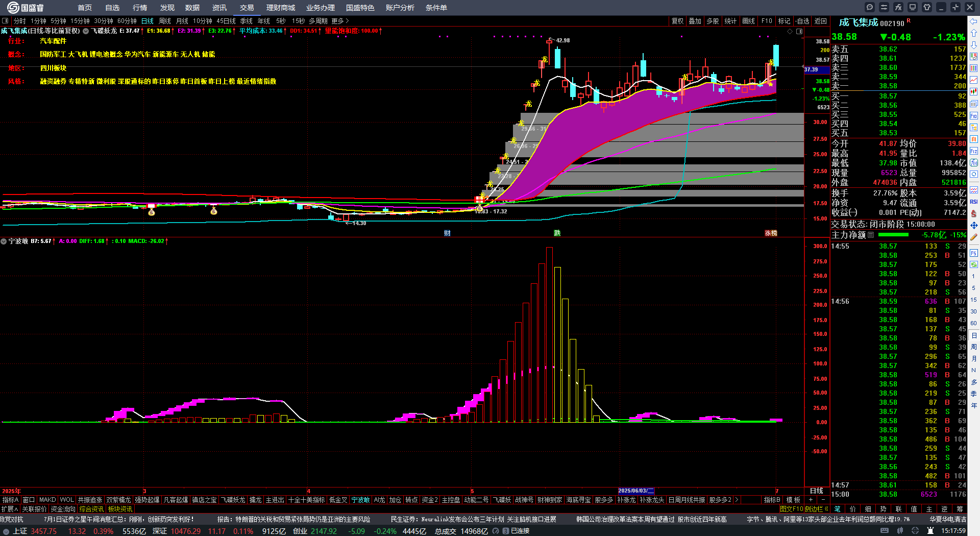Open the f(x) function sidebar icon
Image resolution: width=980 pixels, height=536 pixels.
coord(974,163)
